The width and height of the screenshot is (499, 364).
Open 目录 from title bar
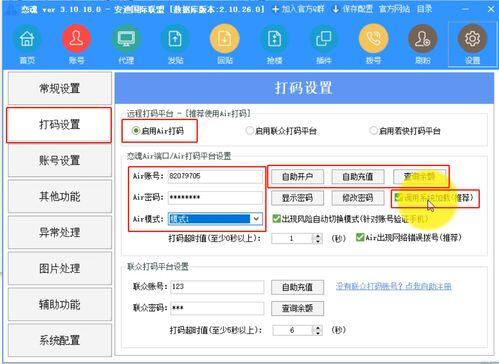[x=424, y=9]
